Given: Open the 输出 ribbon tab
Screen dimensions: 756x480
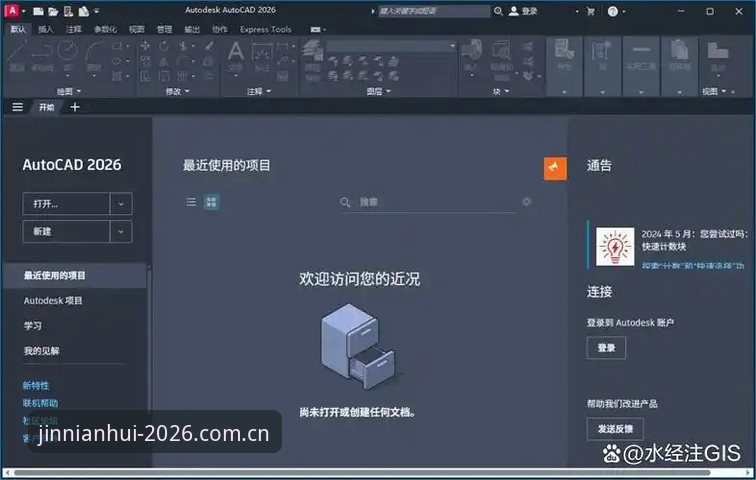Looking at the screenshot, I should [x=192, y=29].
